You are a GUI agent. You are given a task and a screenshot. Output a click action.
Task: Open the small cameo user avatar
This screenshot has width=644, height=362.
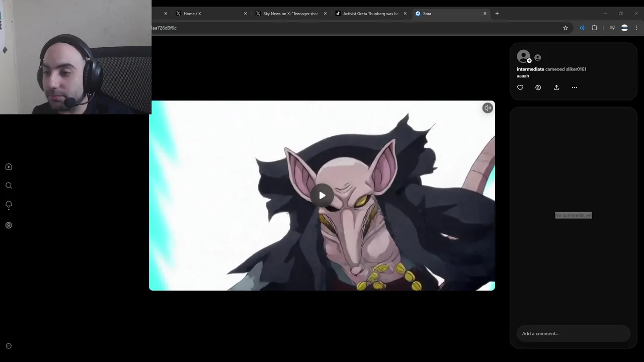pyautogui.click(x=537, y=58)
